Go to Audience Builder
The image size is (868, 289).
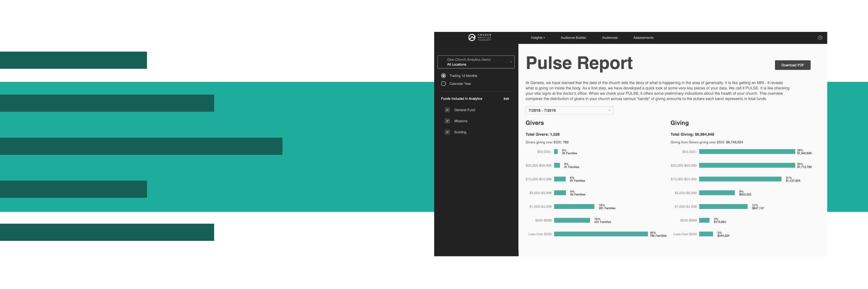573,38
